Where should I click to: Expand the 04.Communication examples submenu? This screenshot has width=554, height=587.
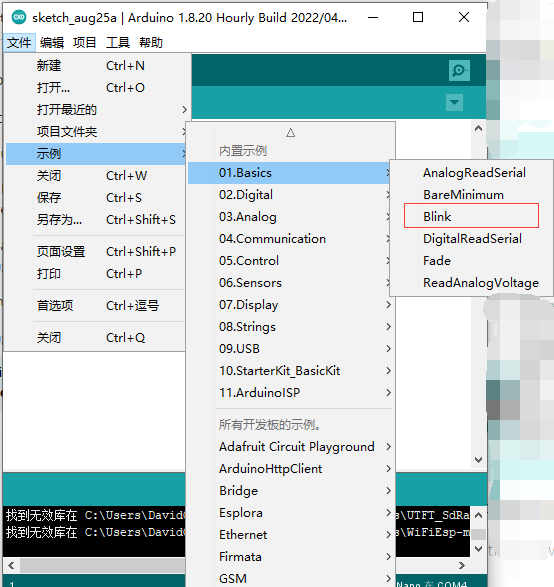click(290, 239)
